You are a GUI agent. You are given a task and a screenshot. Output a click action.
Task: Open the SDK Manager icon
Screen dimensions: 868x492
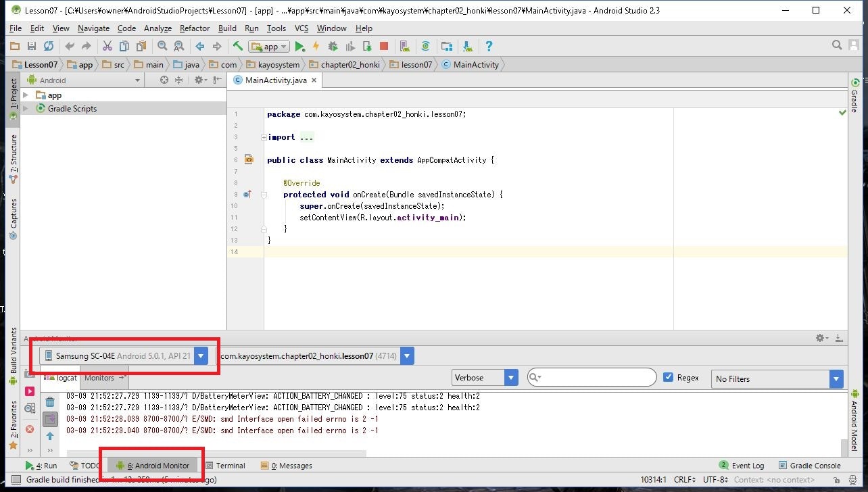[x=467, y=46]
